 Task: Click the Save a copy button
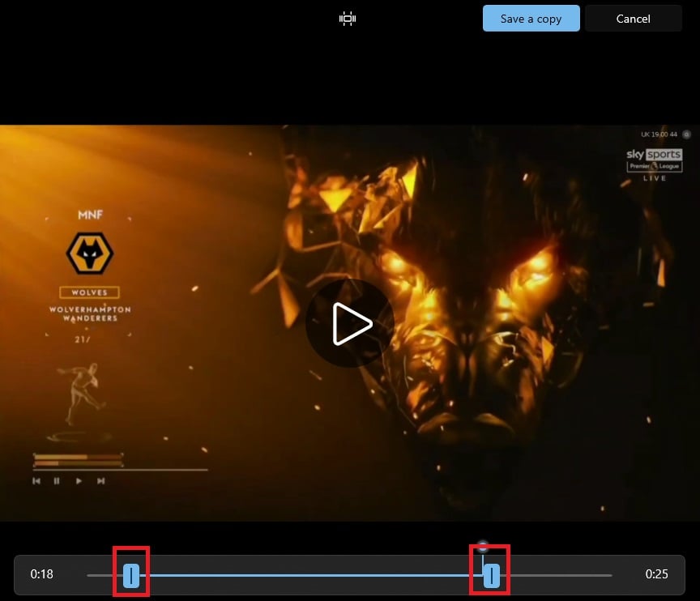click(531, 19)
